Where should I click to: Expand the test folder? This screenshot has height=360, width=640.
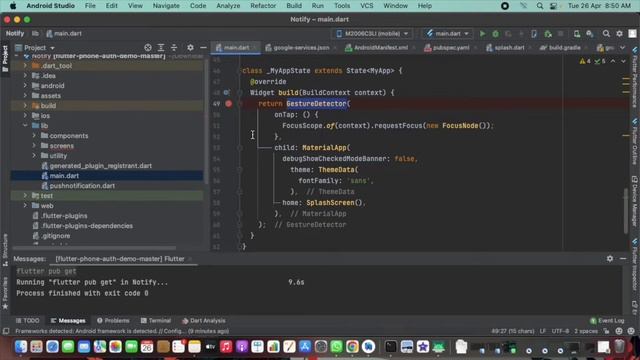[x=25, y=196]
